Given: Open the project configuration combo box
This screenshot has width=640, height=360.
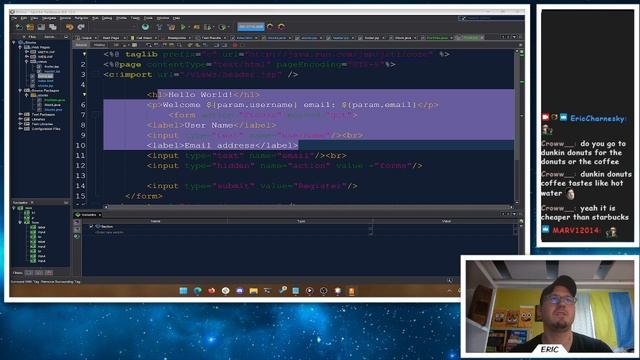Looking at the screenshot, I should pos(113,27).
